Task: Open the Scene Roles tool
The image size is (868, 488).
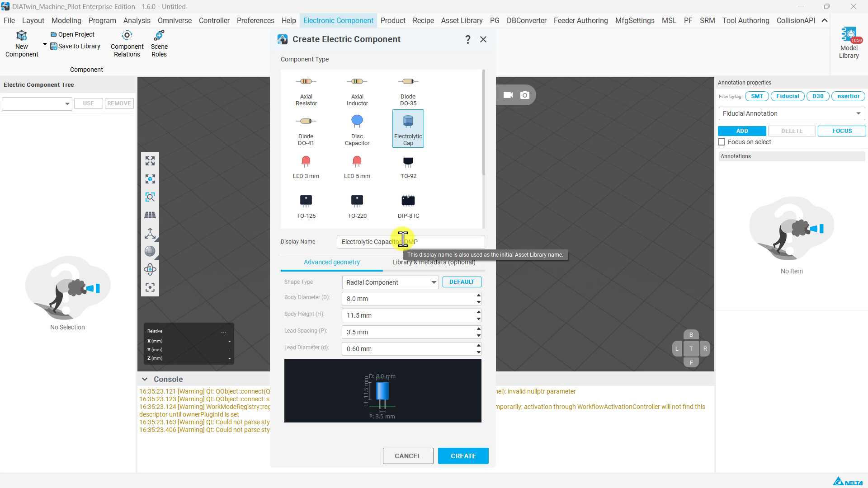Action: click(x=159, y=44)
